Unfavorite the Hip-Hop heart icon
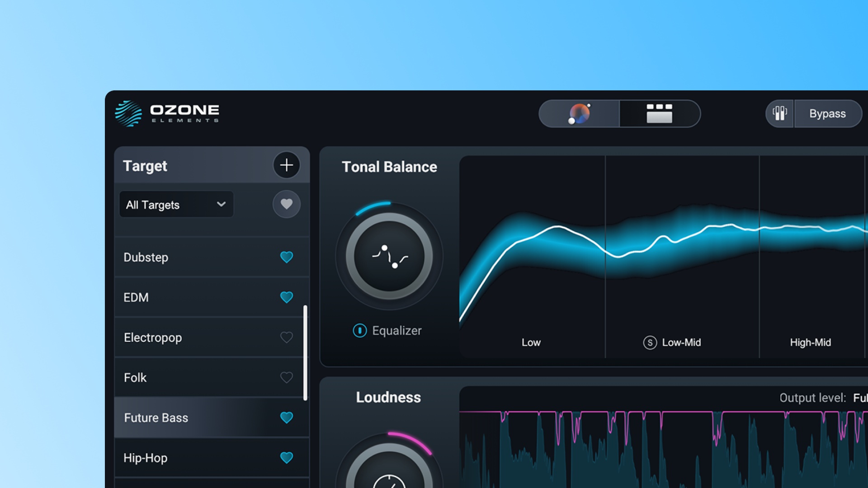Viewport: 868px width, 488px height. pos(287,458)
